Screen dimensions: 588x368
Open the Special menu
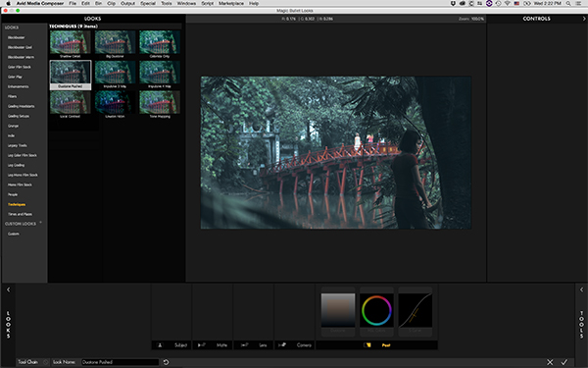(148, 3)
